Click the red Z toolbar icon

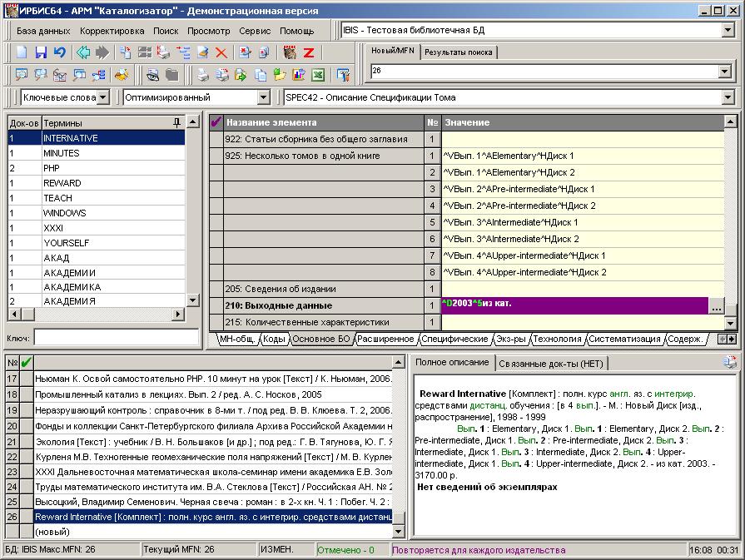coord(309,52)
